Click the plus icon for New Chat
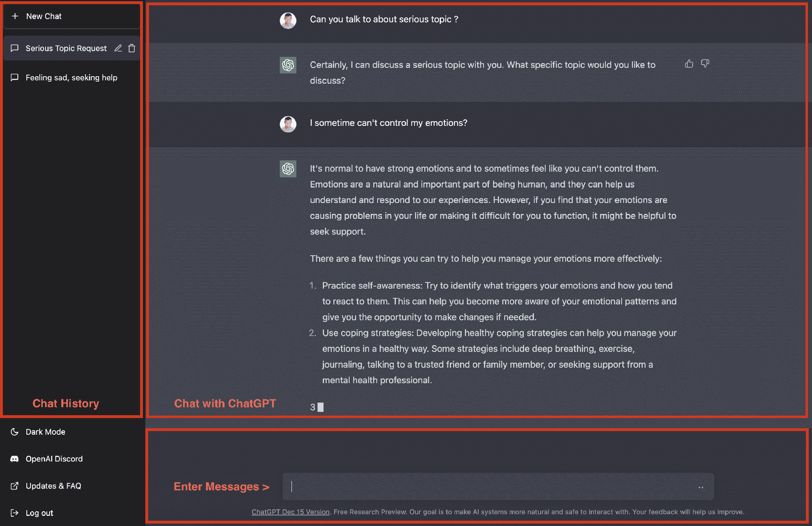 pos(15,16)
